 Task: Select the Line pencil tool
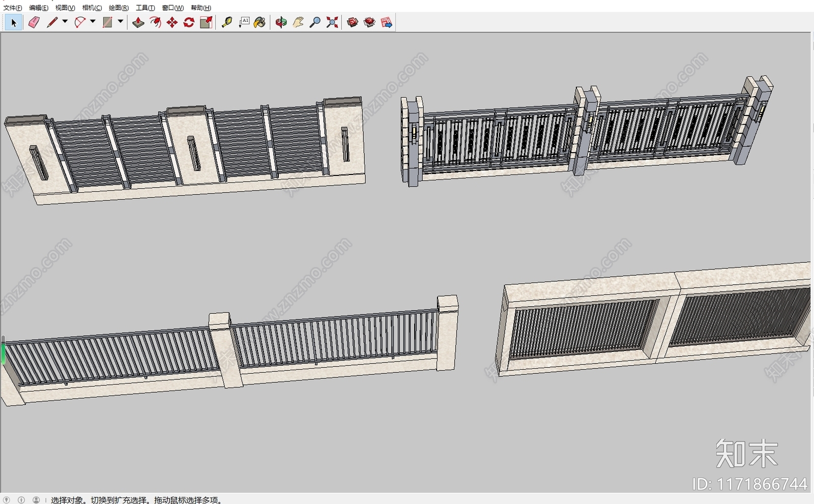point(52,22)
